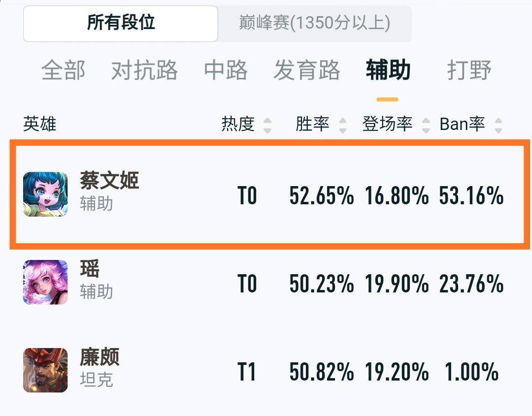Open 蔡文姬's hero name link
Viewport: 532px width, 416px height.
point(108,181)
